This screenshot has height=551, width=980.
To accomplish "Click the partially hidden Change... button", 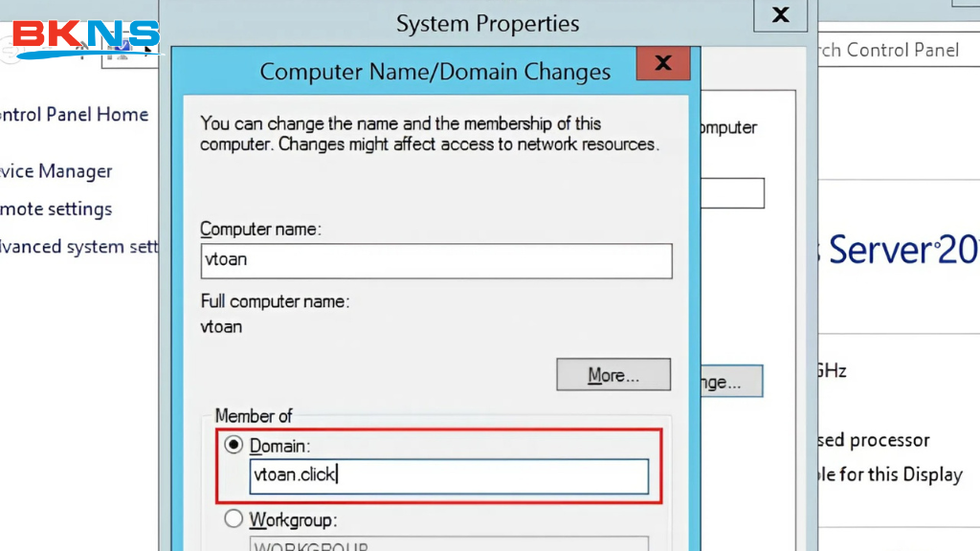I will (732, 382).
